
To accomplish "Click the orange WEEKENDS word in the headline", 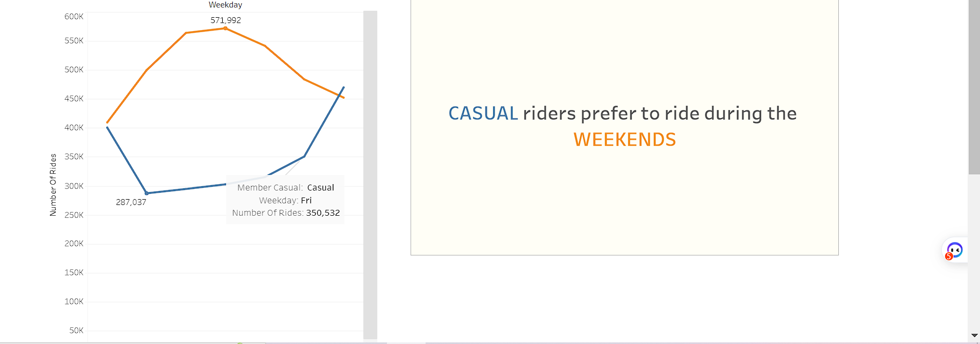I will click(624, 140).
